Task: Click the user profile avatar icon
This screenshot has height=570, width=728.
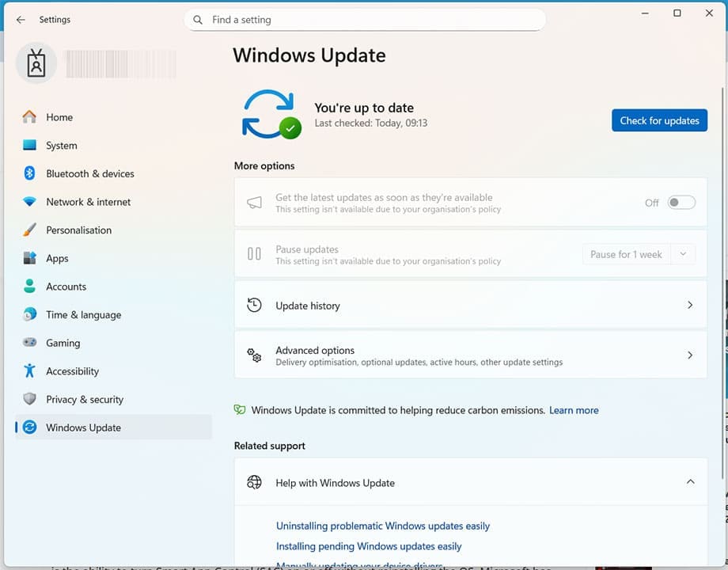Action: pos(36,64)
